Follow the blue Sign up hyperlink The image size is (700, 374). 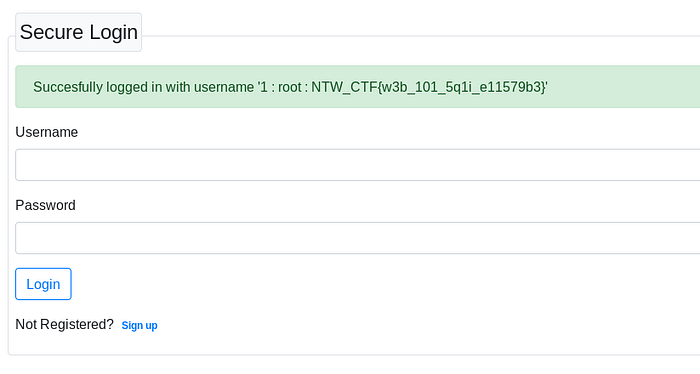[x=139, y=325]
